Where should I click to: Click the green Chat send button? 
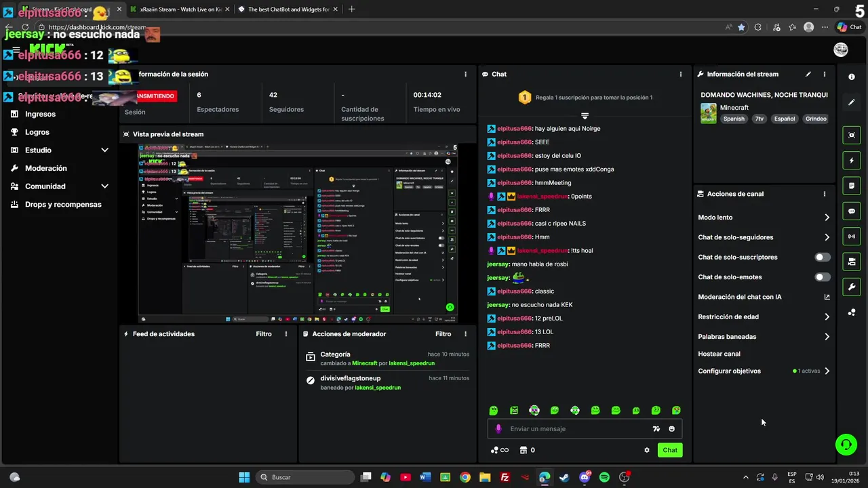coord(670,450)
